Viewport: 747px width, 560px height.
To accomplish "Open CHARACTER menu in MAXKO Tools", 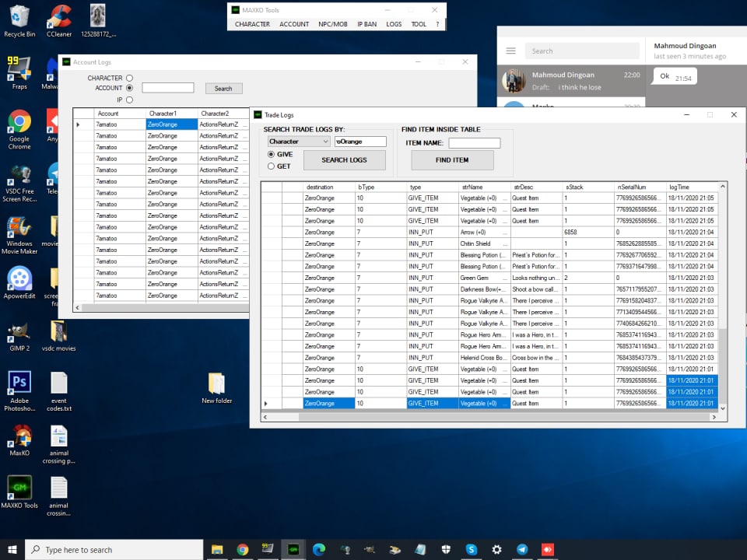I will 252,24.
